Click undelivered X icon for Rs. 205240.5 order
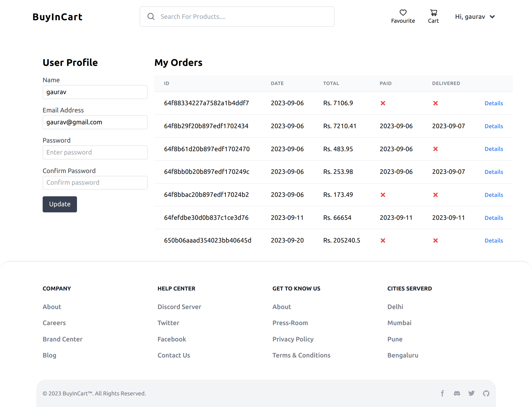Image resolution: width=532 pixels, height=407 pixels. [435, 241]
